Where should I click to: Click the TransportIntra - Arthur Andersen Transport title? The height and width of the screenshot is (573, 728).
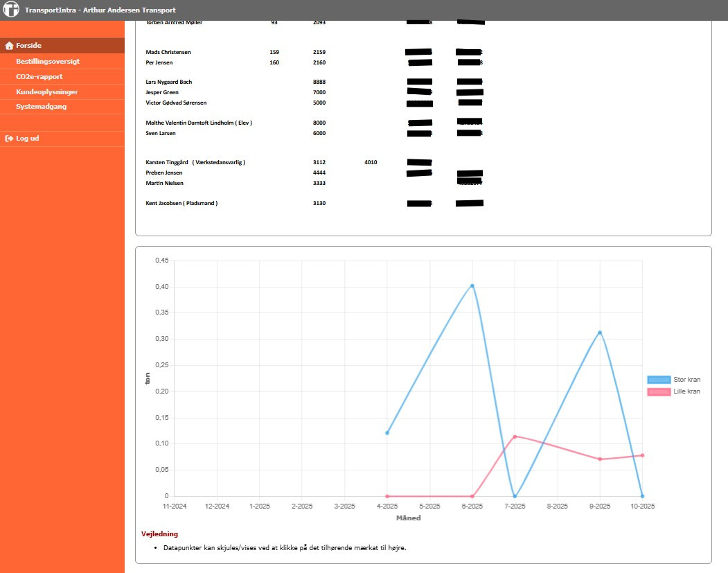[100, 10]
